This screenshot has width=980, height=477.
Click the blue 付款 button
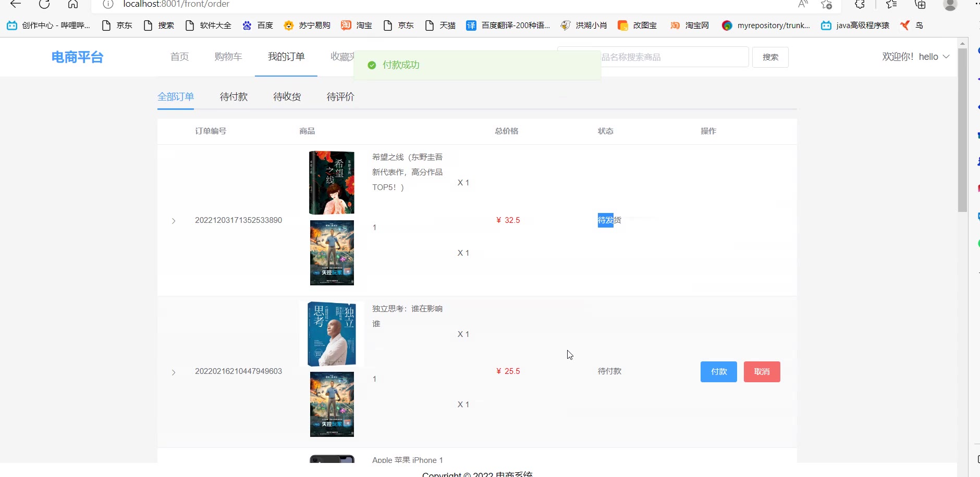coord(718,372)
